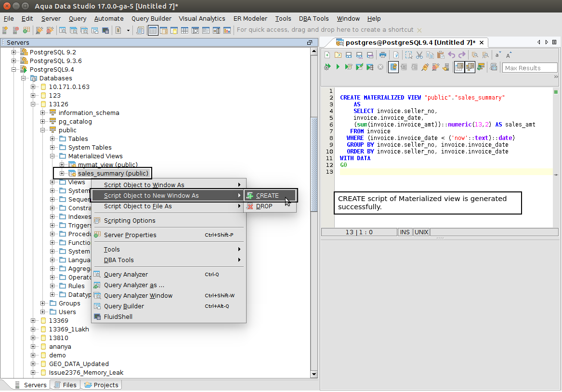Click the Paste clipboard icon

(440, 55)
